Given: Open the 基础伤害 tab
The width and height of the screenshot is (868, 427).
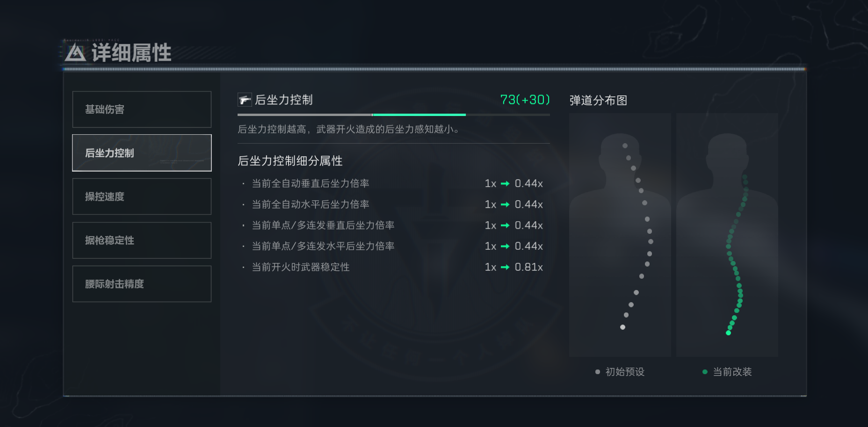Looking at the screenshot, I should [x=142, y=109].
